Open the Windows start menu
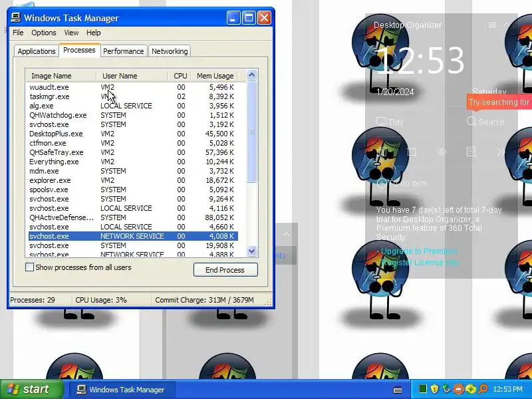 coord(31,389)
